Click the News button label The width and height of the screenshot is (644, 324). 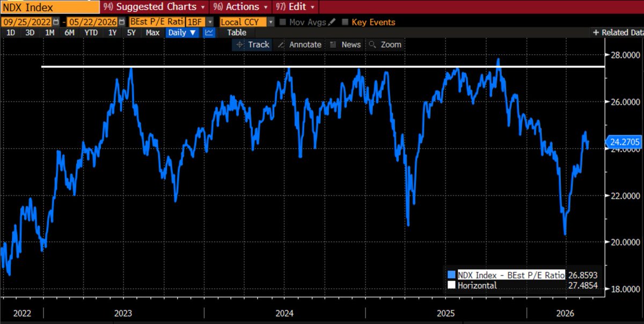[x=352, y=45]
